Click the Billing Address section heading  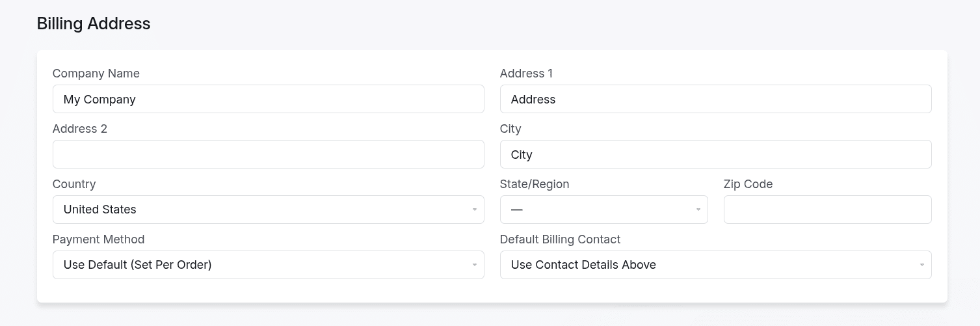pos(94,23)
